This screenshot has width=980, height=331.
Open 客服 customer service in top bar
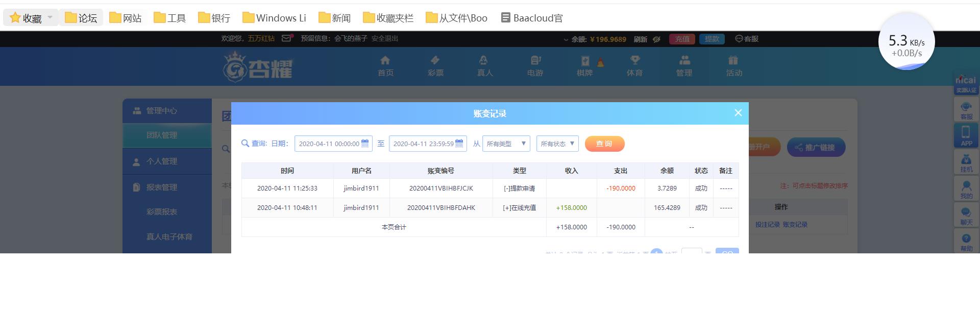(x=747, y=39)
